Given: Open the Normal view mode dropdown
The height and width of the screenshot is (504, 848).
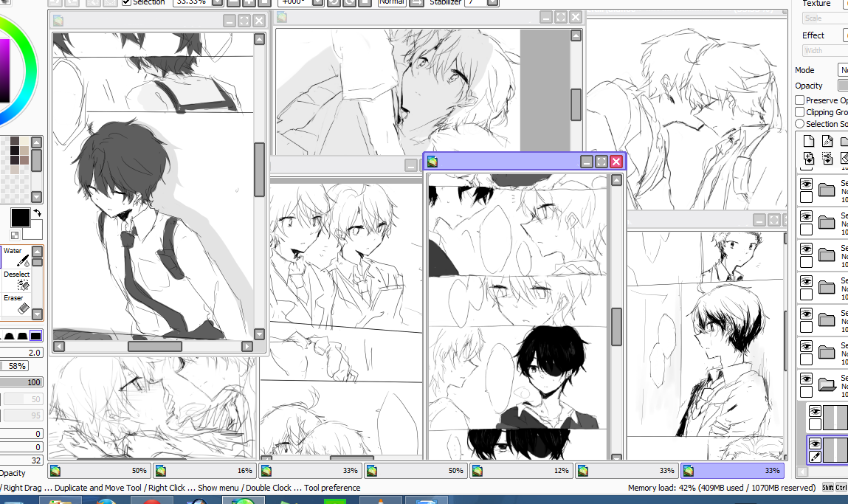Looking at the screenshot, I should pyautogui.click(x=392, y=2).
